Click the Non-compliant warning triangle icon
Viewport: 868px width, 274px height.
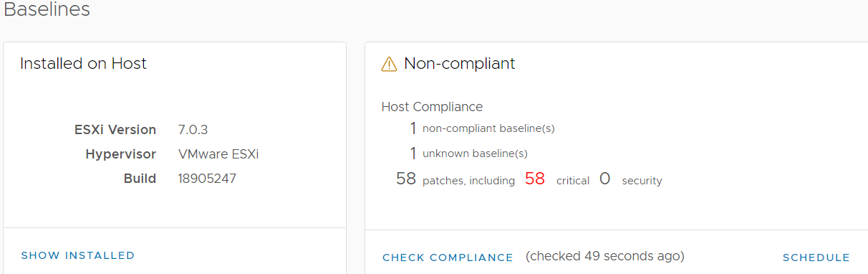389,65
